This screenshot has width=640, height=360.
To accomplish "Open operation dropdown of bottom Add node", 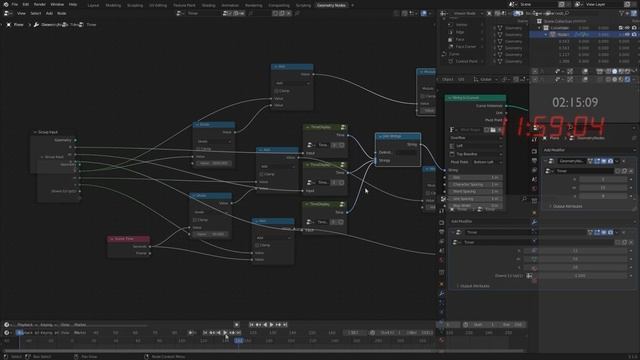I will (273, 238).
